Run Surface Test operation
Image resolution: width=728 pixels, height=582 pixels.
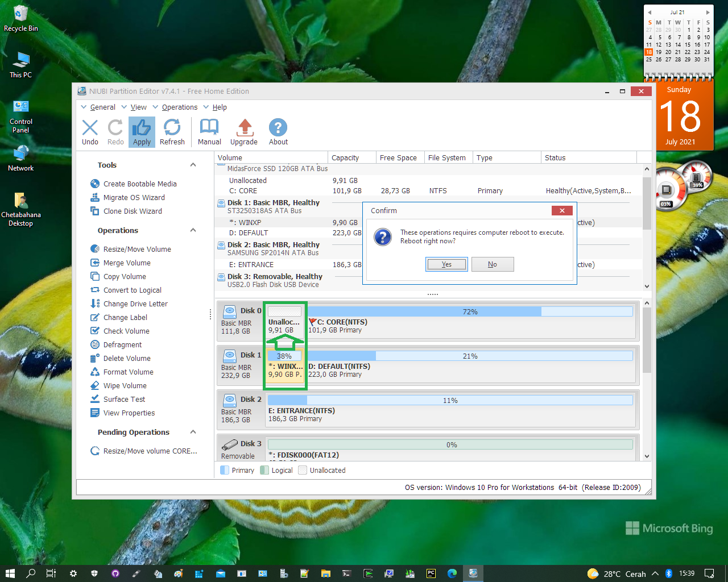(x=118, y=399)
